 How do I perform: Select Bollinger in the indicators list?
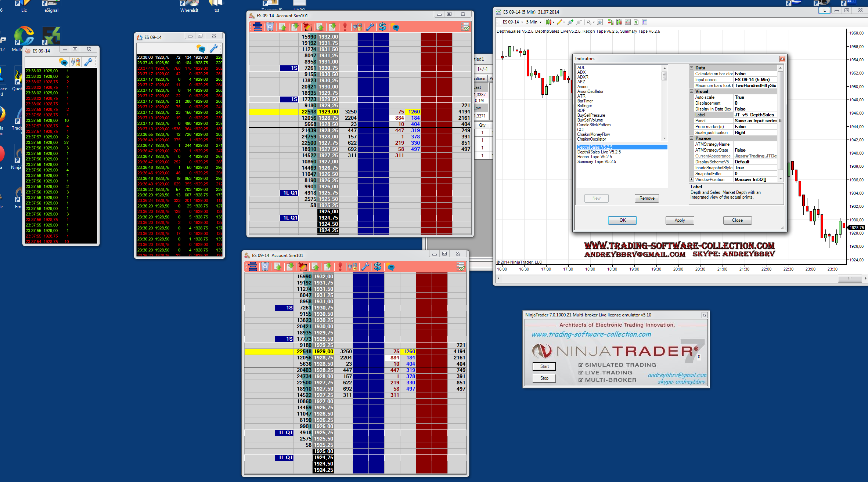(584, 106)
